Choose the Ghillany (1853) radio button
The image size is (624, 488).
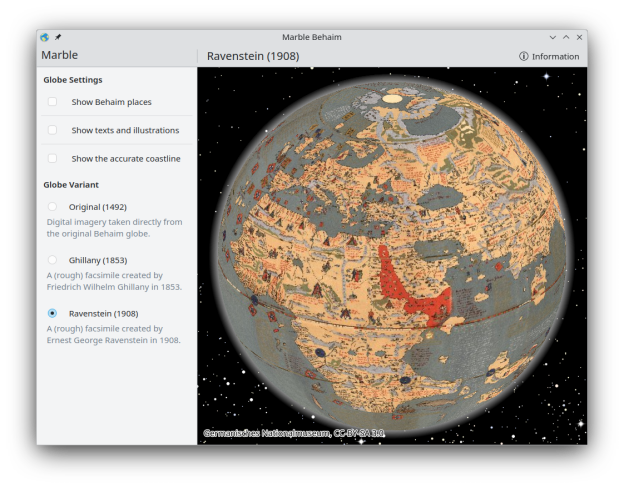click(x=52, y=260)
